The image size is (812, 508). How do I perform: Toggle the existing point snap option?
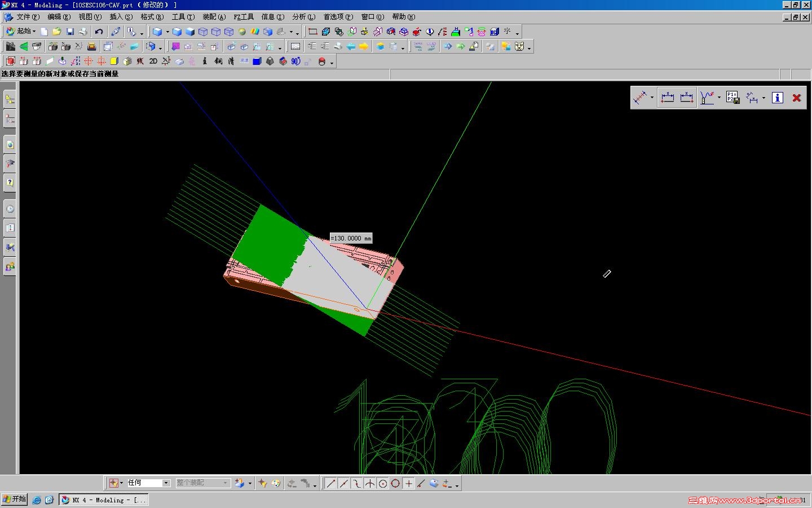(408, 483)
